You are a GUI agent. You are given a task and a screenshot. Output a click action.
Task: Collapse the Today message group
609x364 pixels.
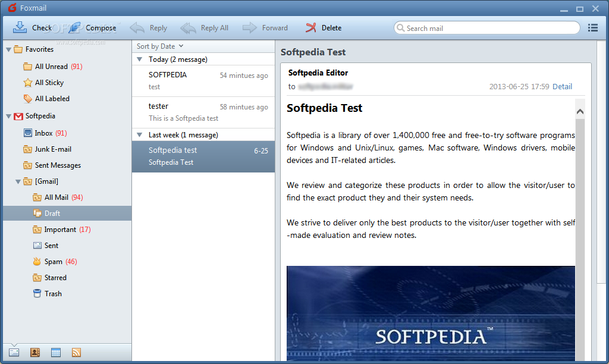[x=139, y=59]
